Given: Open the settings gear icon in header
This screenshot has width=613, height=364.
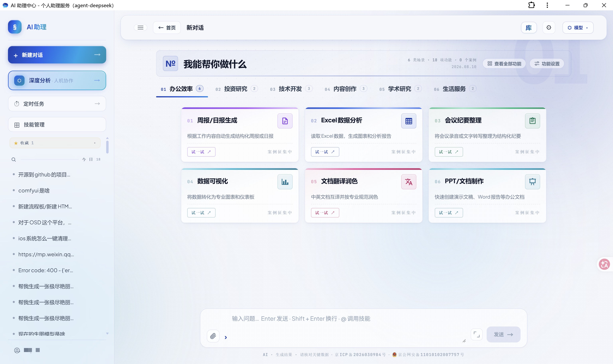Looking at the screenshot, I should point(549,28).
